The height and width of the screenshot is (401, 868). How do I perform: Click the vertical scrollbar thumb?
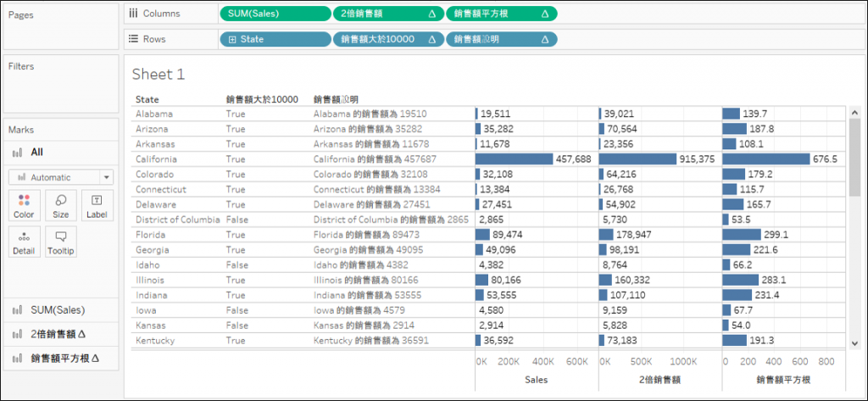[x=854, y=157]
